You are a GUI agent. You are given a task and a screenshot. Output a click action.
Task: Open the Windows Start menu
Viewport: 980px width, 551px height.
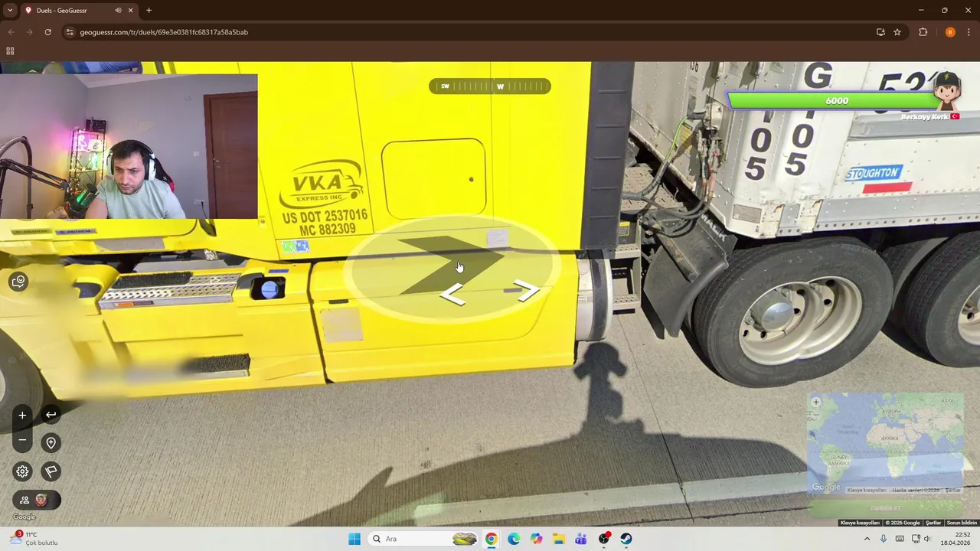point(354,539)
